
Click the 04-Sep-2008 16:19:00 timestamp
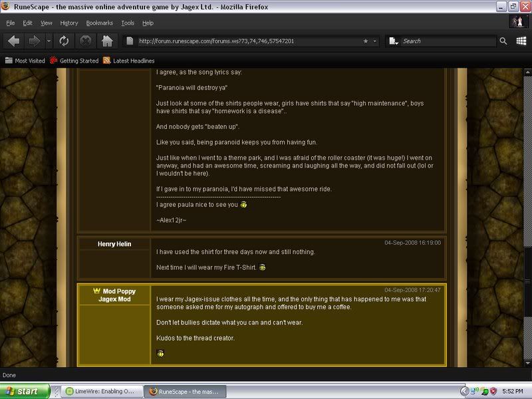412,243
